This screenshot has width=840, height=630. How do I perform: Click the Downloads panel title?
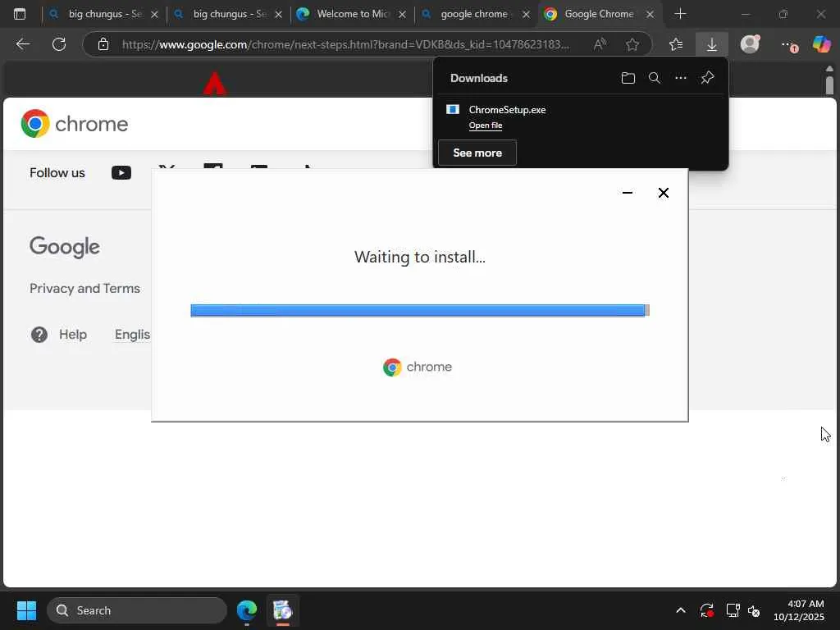[479, 78]
